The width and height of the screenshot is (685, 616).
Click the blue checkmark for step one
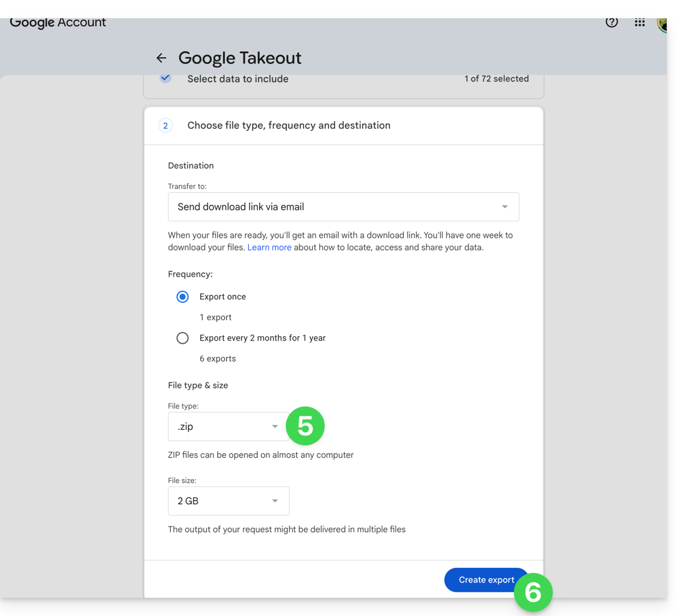click(x=165, y=78)
